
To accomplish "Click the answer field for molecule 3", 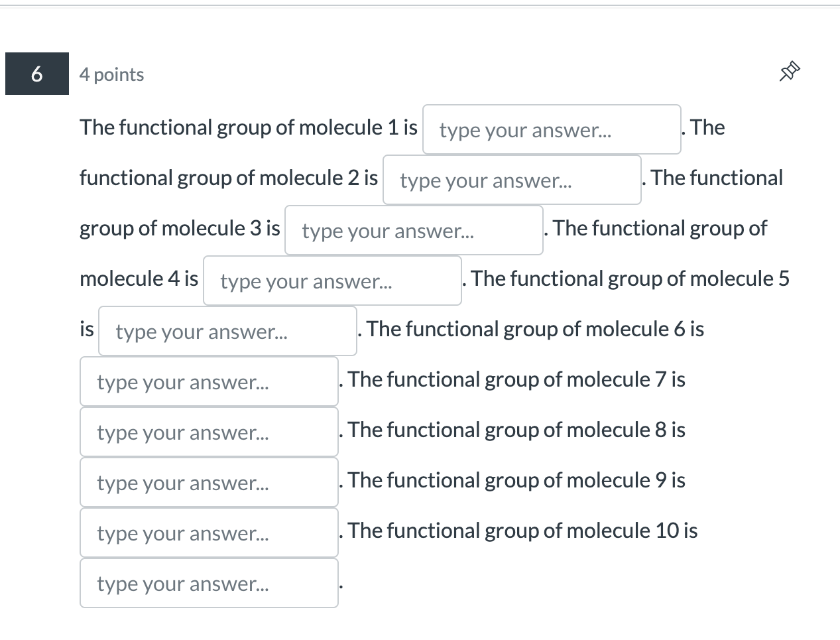I will pos(414,230).
